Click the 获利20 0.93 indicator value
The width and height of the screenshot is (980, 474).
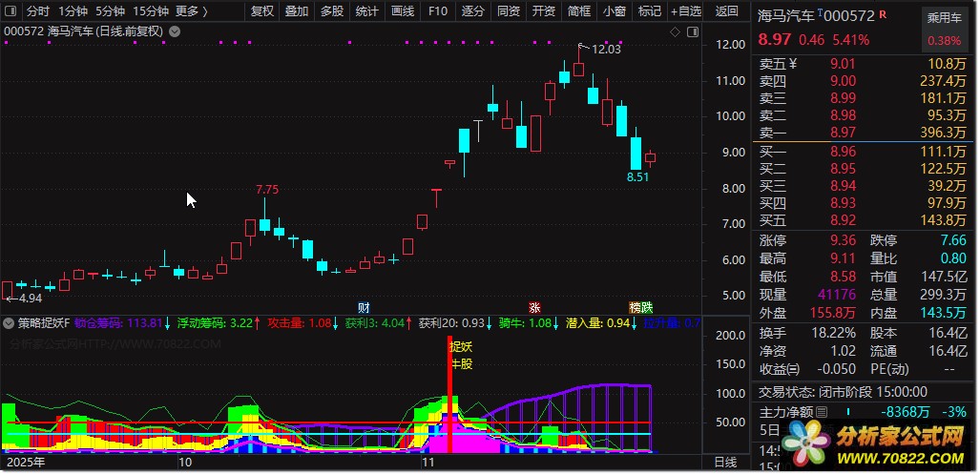[x=452, y=323]
